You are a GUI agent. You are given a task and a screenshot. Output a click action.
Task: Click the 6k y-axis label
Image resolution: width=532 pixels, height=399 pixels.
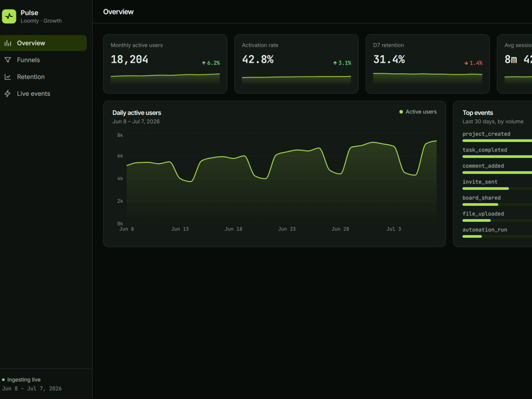click(x=120, y=156)
